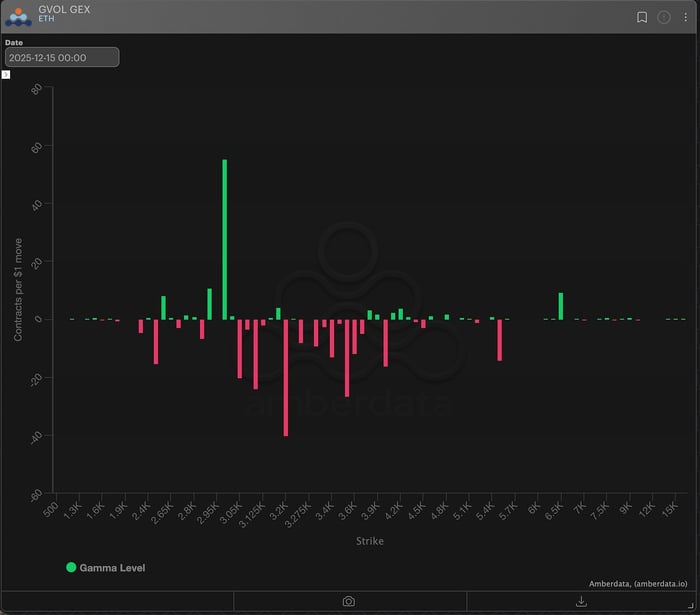Click the -40 value on the y-axis
This screenshot has height=615, width=700.
click(36, 438)
